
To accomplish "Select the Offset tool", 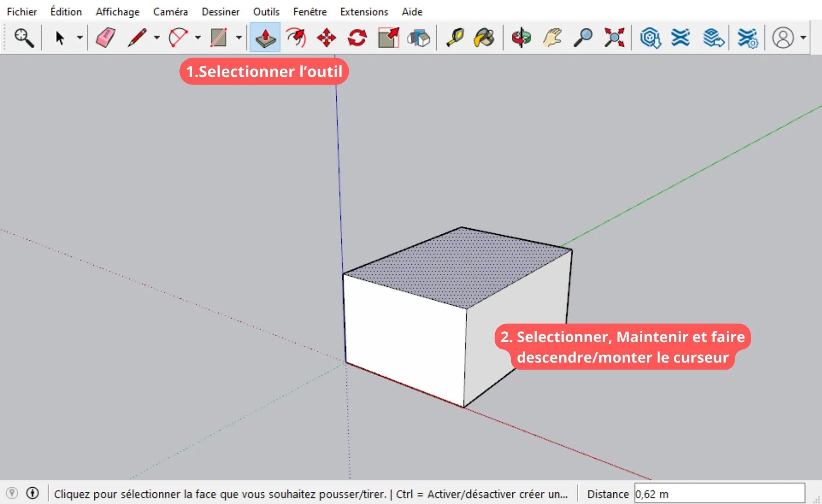I will 296,38.
